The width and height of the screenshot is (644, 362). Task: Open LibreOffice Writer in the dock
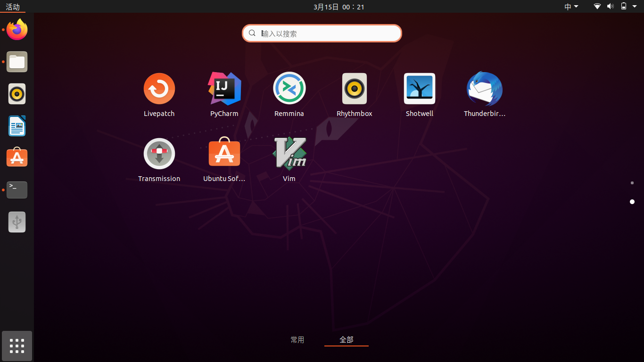click(17, 126)
